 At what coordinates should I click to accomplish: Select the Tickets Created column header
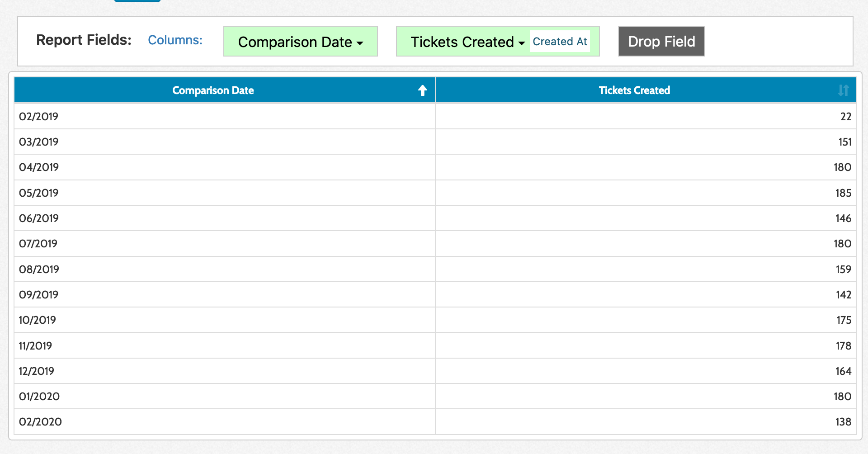pos(634,90)
